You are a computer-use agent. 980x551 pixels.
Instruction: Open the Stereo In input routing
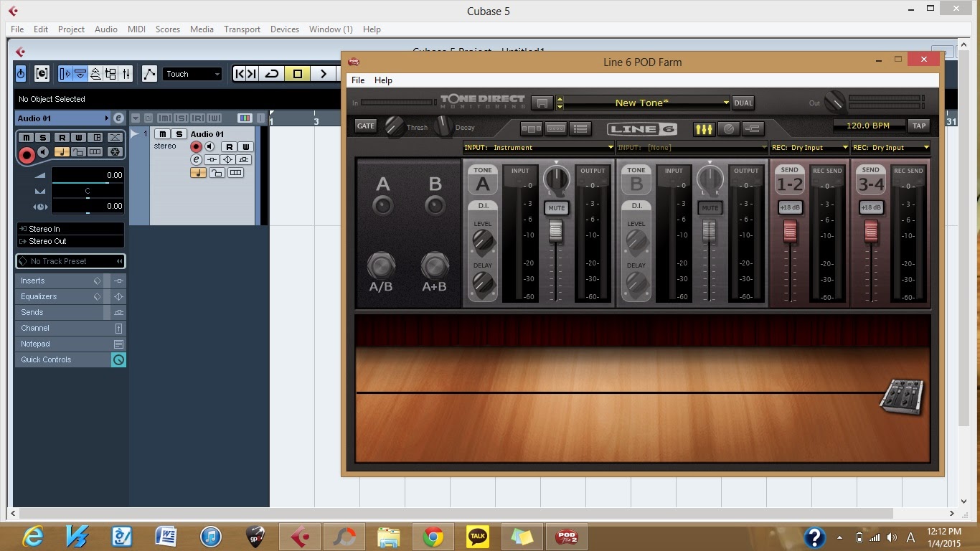click(x=70, y=229)
